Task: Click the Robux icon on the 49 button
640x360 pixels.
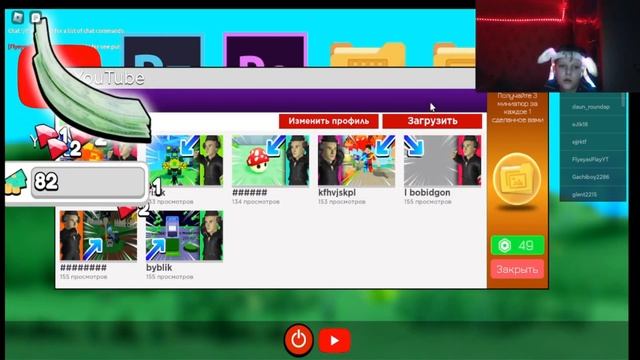Action: tap(504, 245)
